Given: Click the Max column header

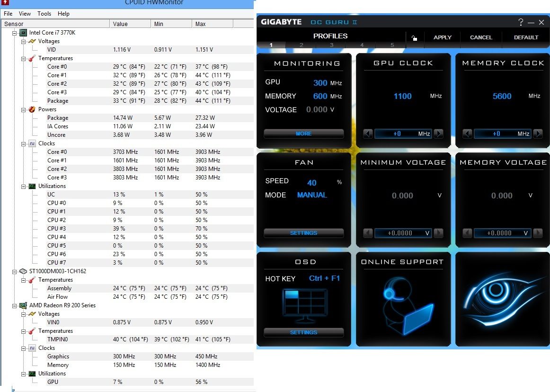Looking at the screenshot, I should (213, 24).
